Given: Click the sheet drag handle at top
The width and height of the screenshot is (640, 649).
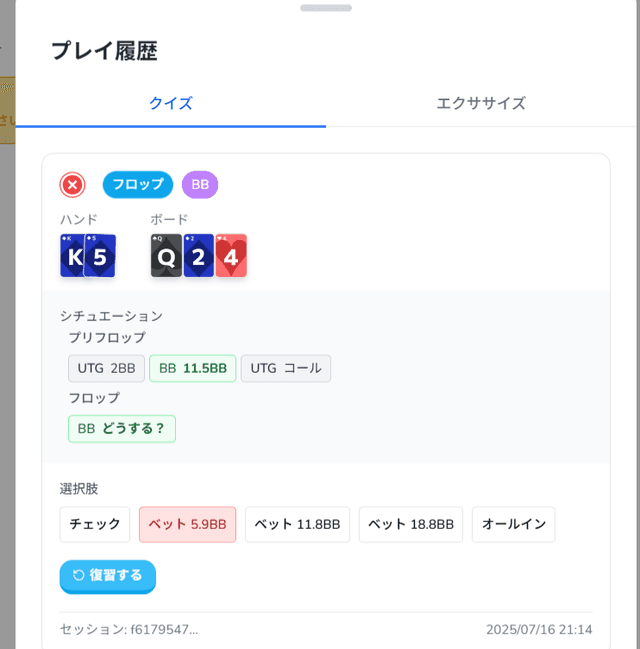Looking at the screenshot, I should coord(326,8).
